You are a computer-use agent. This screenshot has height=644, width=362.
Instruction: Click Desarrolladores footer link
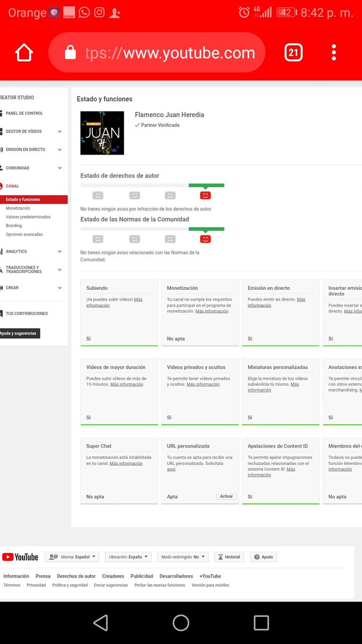click(x=176, y=576)
